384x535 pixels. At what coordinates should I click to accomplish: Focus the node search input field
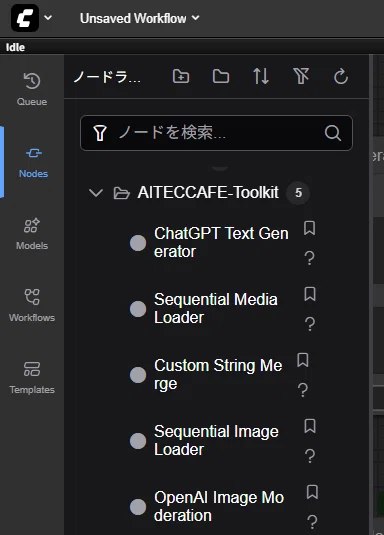(x=216, y=133)
